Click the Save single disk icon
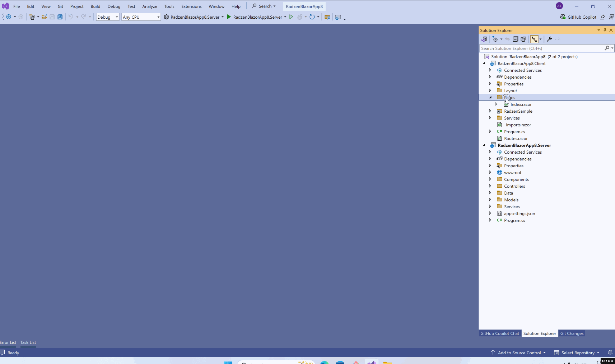 point(52,17)
